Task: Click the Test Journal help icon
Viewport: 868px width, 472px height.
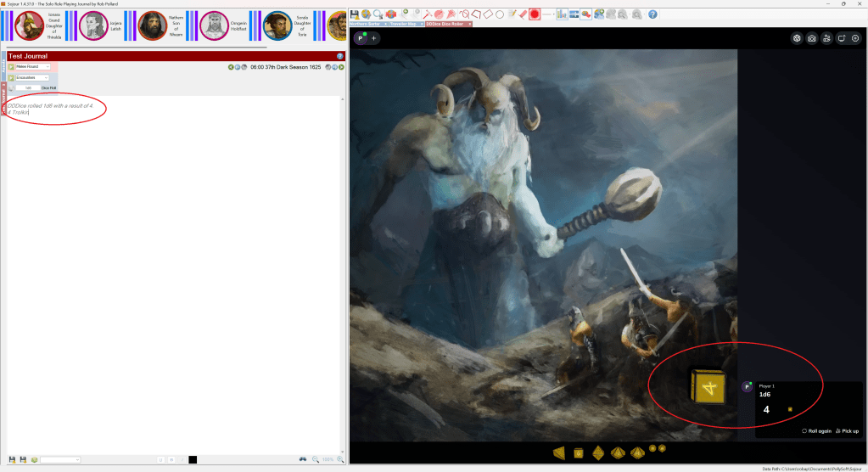Action: [339, 56]
